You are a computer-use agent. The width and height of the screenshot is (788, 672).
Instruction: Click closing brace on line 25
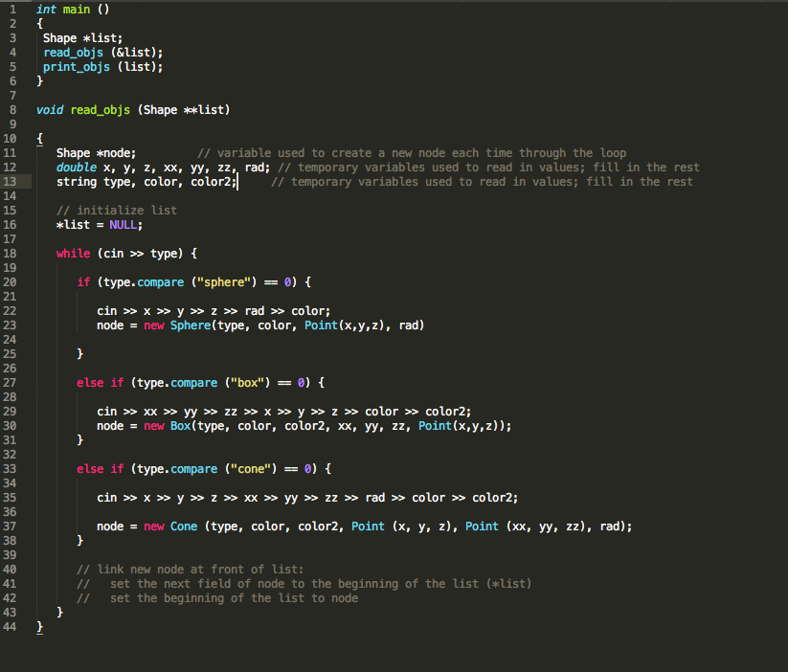tap(79, 354)
